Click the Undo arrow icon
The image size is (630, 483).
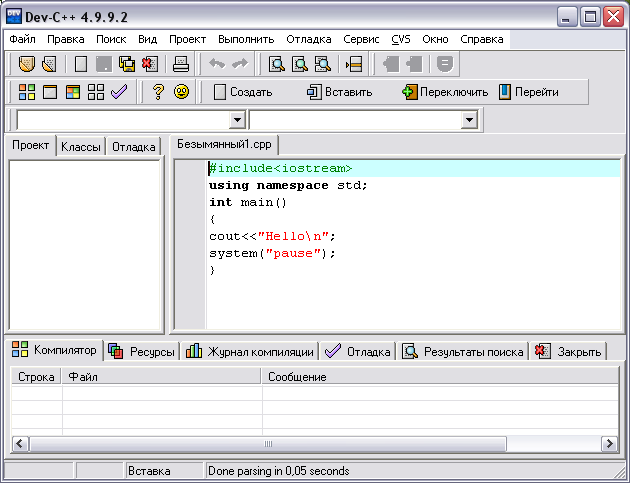click(x=217, y=64)
